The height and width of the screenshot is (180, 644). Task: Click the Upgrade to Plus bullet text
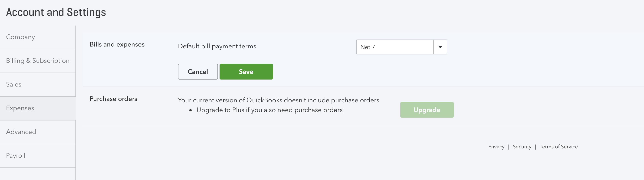pos(269,110)
